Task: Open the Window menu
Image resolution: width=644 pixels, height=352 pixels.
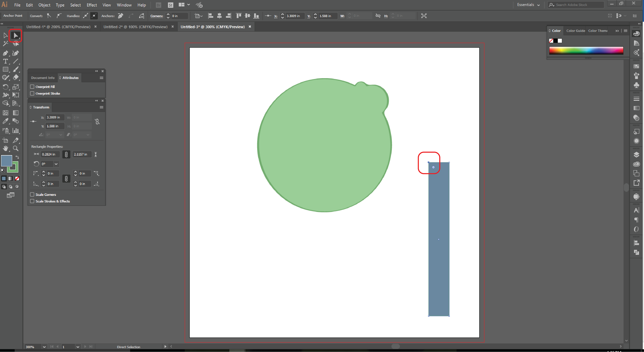Action: (124, 5)
